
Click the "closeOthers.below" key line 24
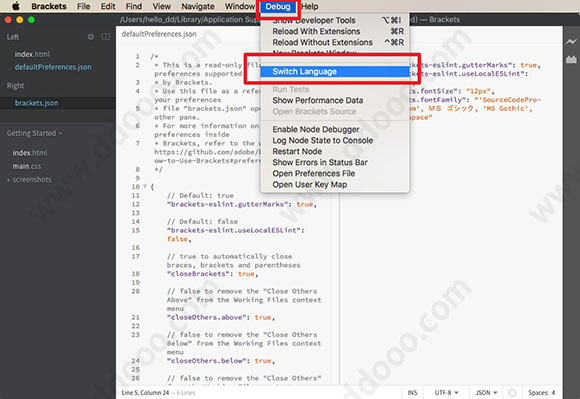pos(206,361)
